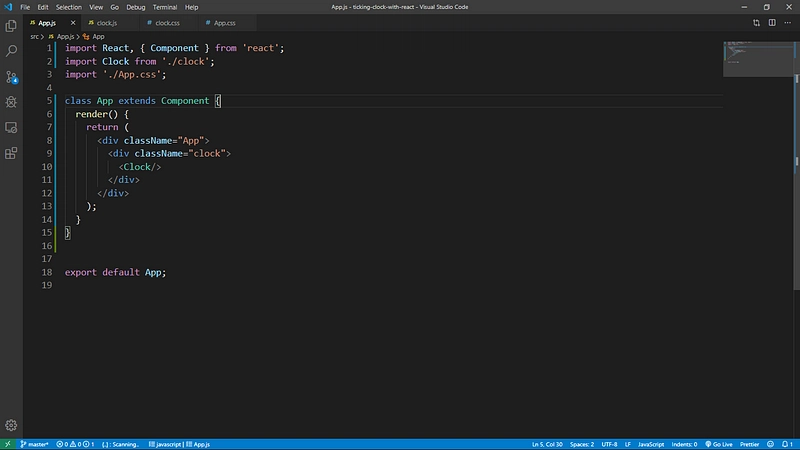800x450 pixels.
Task: Open the Terminal menu
Action: click(x=165, y=7)
